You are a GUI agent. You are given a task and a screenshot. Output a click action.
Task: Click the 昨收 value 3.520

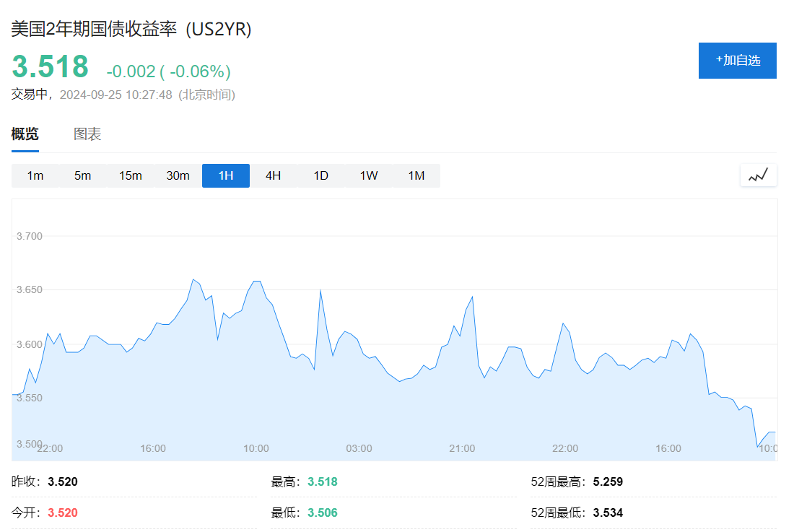[63, 481]
